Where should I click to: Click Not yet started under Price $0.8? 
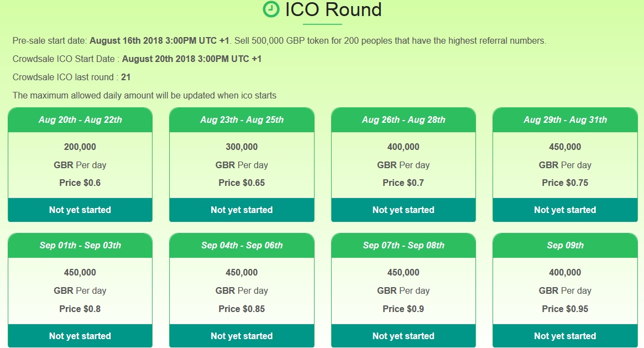(x=80, y=336)
